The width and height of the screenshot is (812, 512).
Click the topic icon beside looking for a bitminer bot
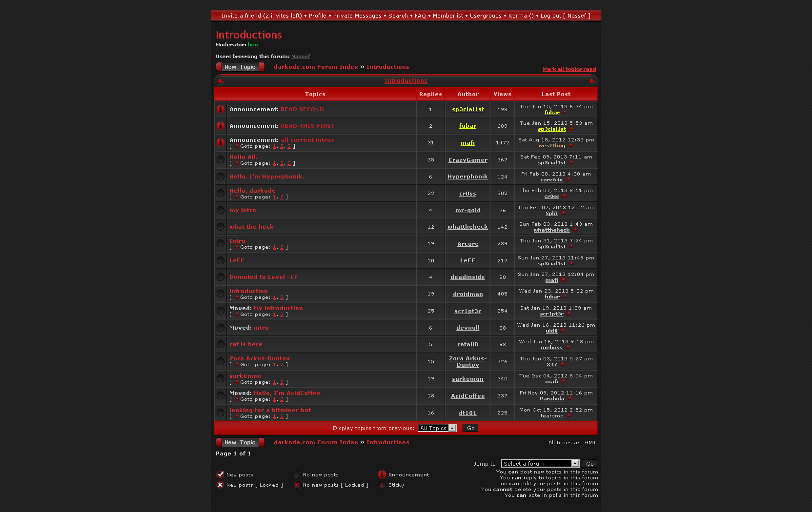pos(221,413)
